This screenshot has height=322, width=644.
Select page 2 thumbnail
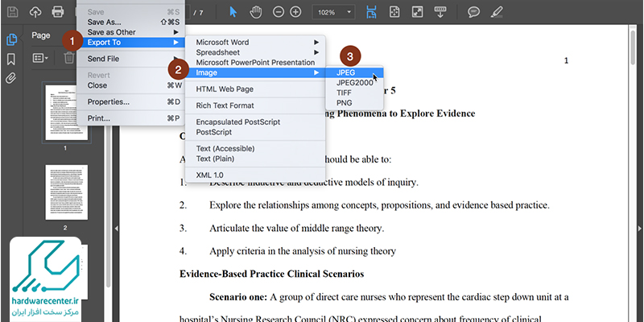pyautogui.click(x=67, y=192)
